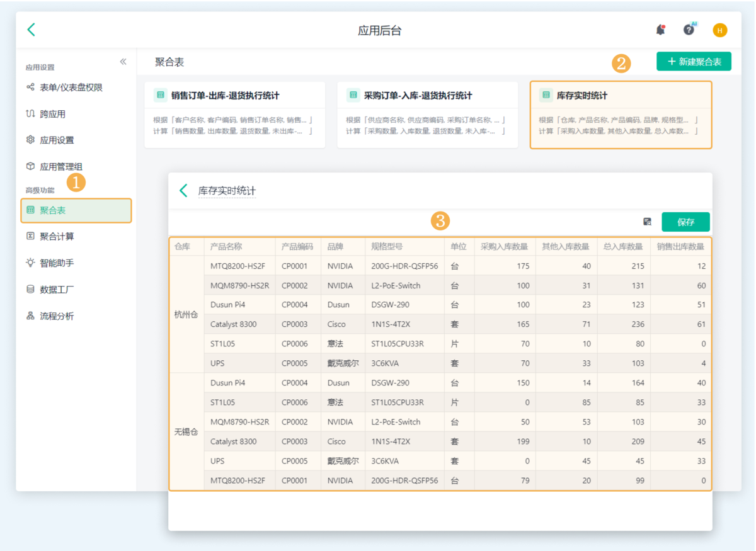
Task: Open the 采购订单-入库-退货执行统计 card
Action: (x=427, y=115)
